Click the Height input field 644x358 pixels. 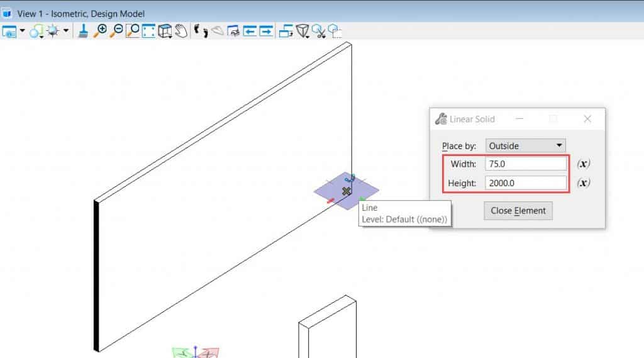point(526,183)
